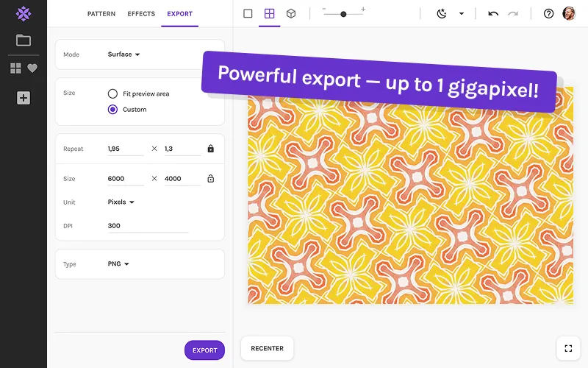This screenshot has height=368, width=588.
Task: Click the Mode label text
Action: click(x=71, y=54)
